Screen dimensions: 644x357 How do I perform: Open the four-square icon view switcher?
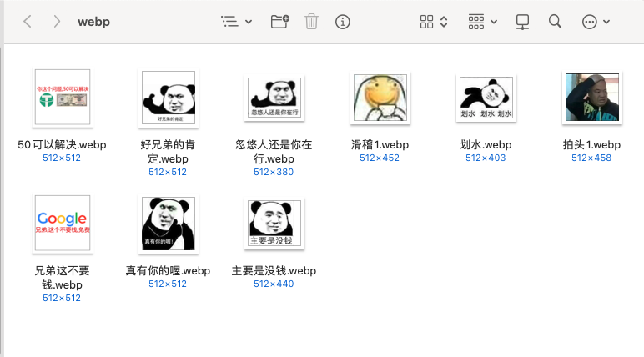point(434,22)
